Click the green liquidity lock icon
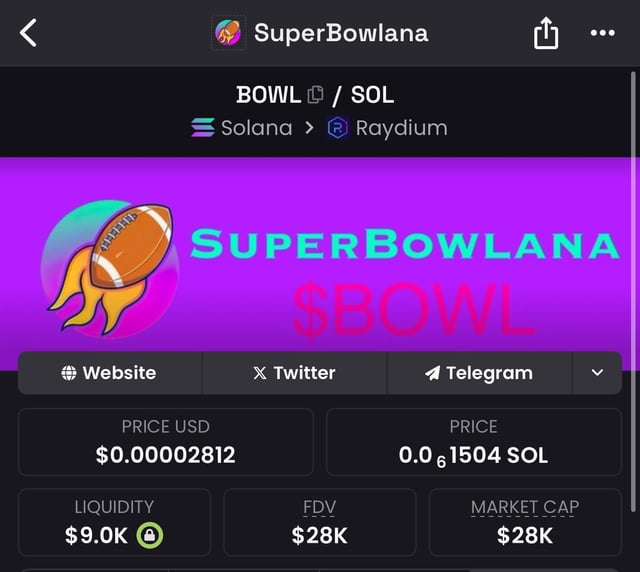 click(150, 535)
